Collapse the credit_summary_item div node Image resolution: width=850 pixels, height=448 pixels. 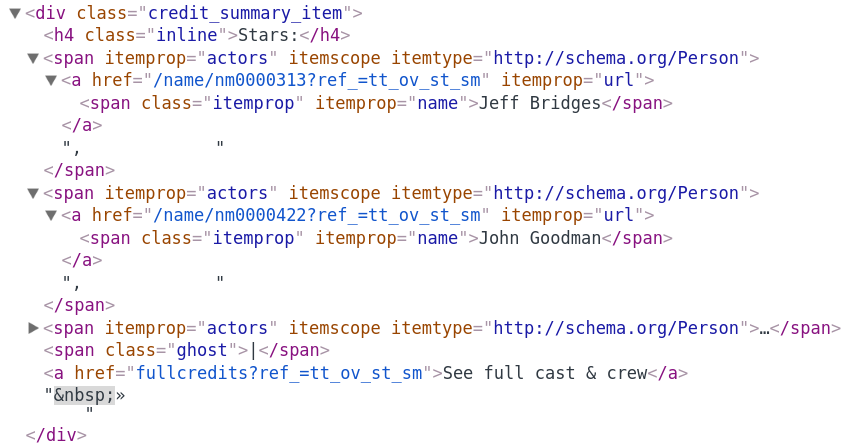point(14,13)
